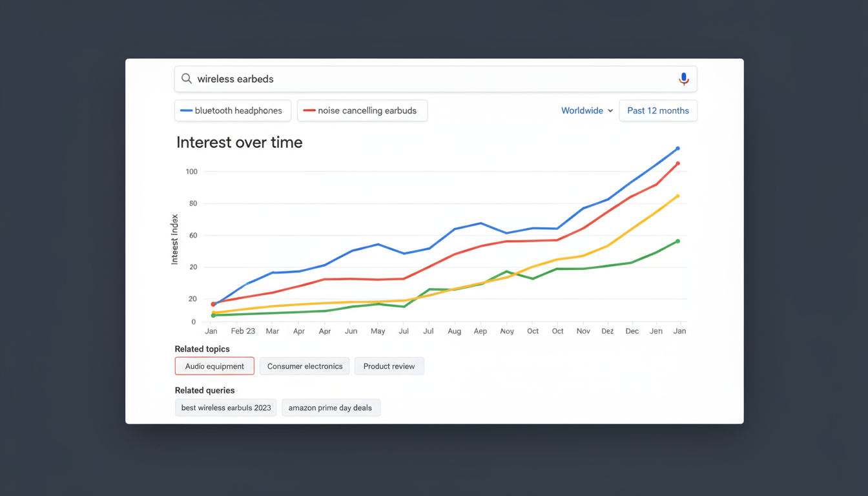Click the blue line's final data point
The image size is (868, 496).
tap(677, 149)
